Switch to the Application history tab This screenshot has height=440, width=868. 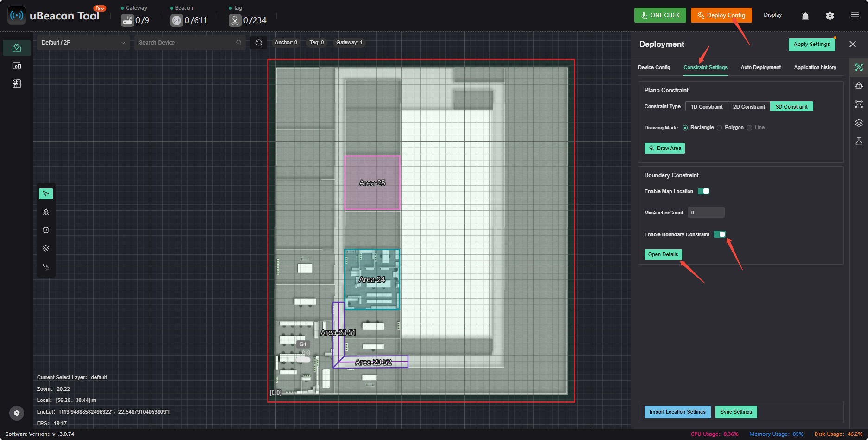coord(815,67)
